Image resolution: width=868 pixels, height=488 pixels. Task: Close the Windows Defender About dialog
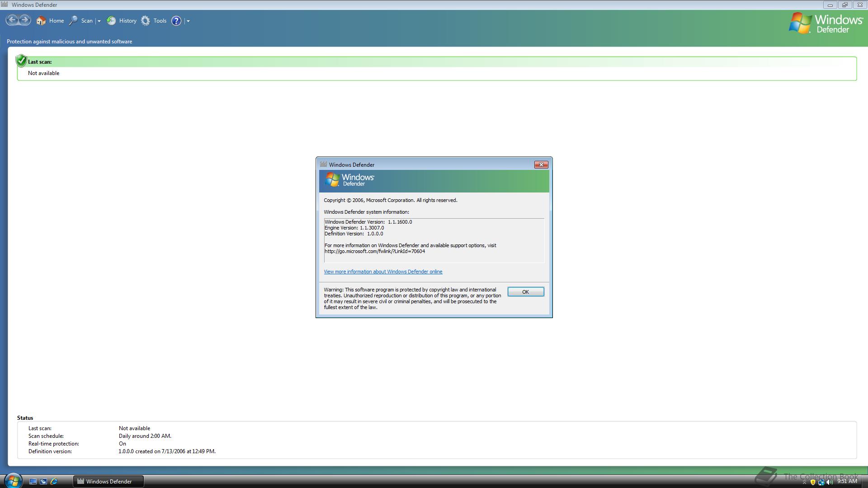tap(541, 165)
